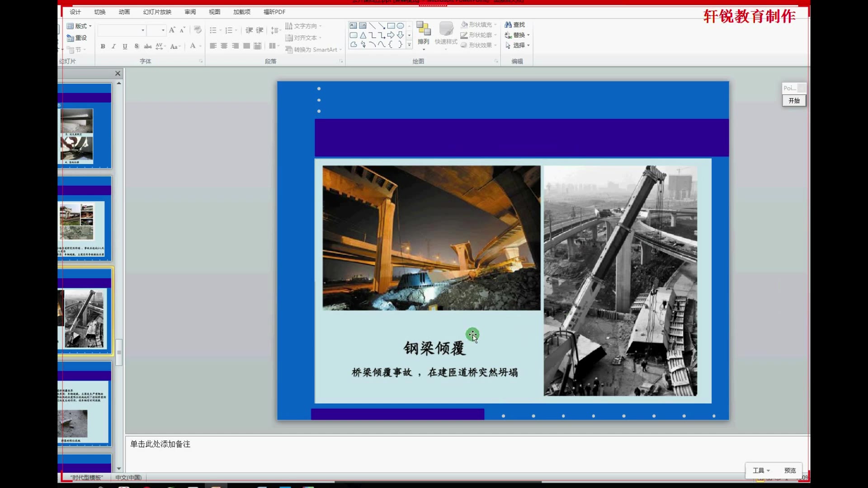The width and height of the screenshot is (868, 488).
Task: Open the 视图 view tab
Action: 215,12
